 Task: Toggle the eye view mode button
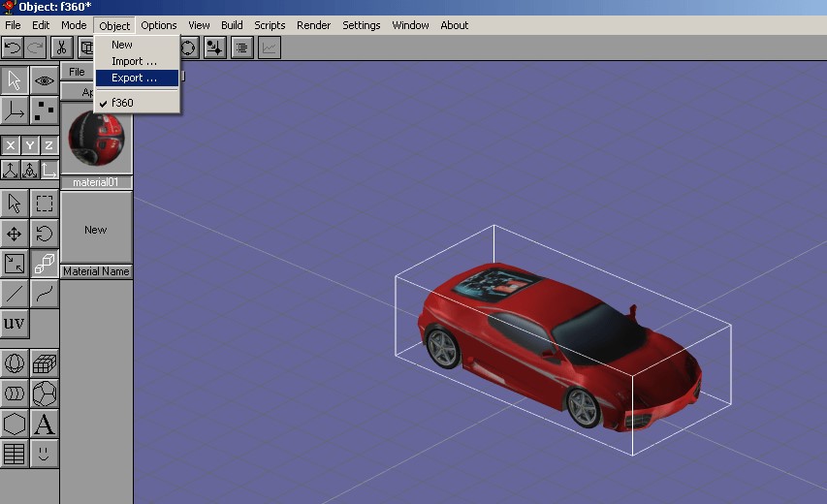pos(45,80)
